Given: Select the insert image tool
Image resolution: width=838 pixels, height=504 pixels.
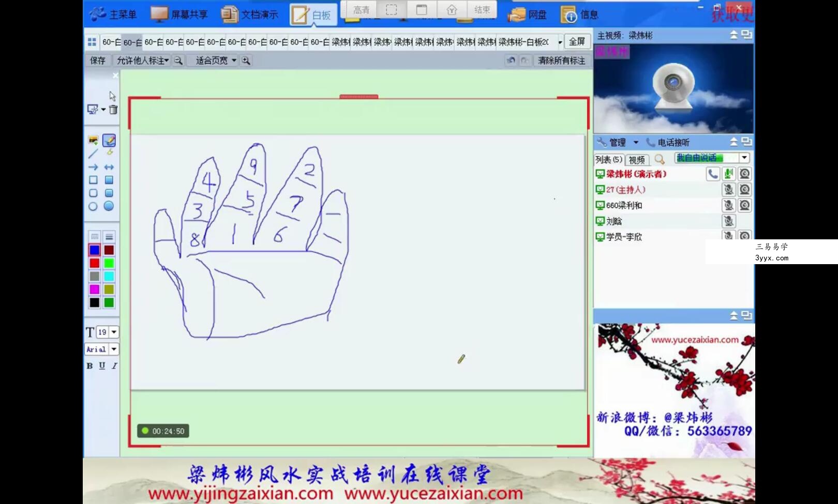Looking at the screenshot, I should pyautogui.click(x=93, y=141).
